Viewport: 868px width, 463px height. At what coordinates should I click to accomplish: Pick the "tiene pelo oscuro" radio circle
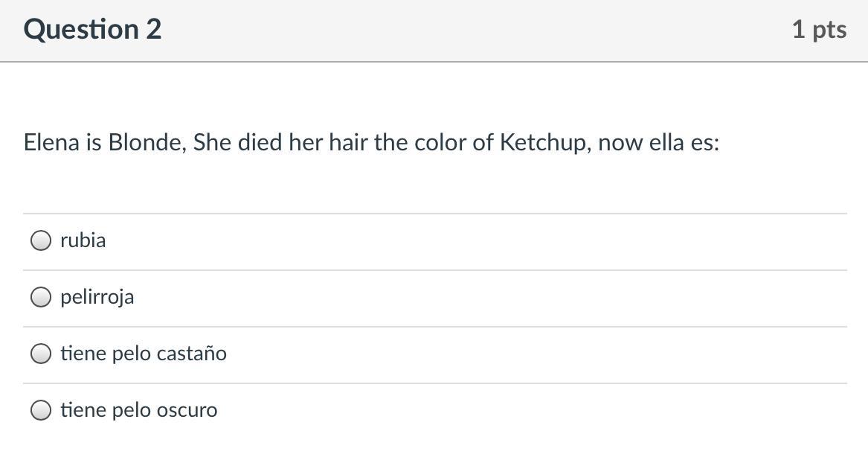[41, 410]
